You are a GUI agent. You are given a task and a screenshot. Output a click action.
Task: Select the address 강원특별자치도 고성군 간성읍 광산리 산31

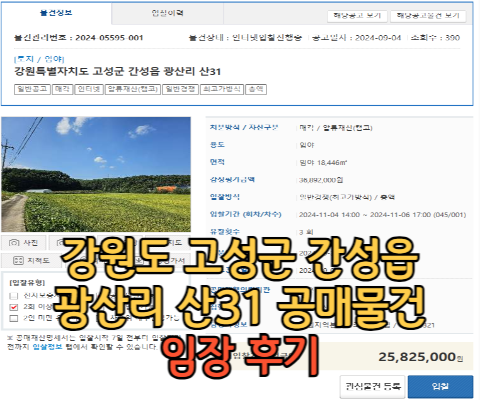click(x=117, y=71)
